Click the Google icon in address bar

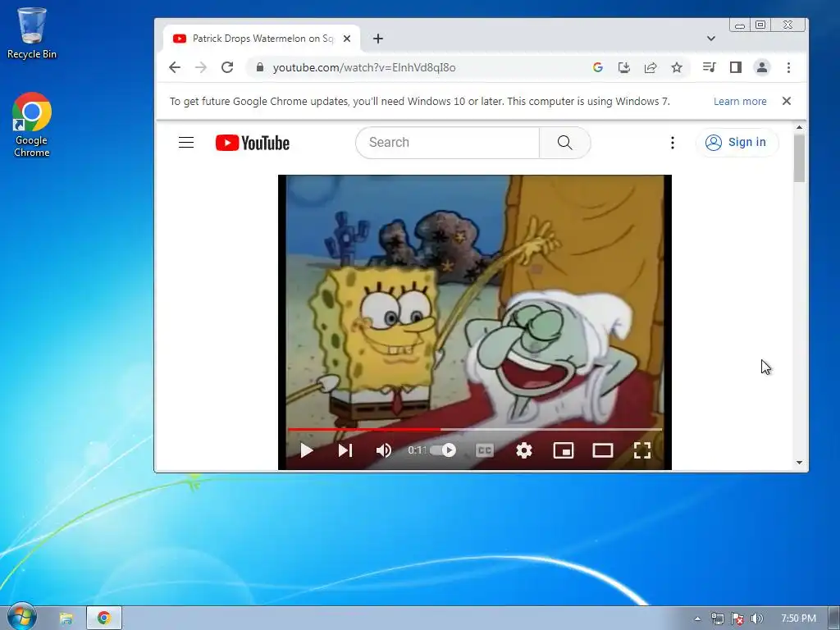[598, 67]
